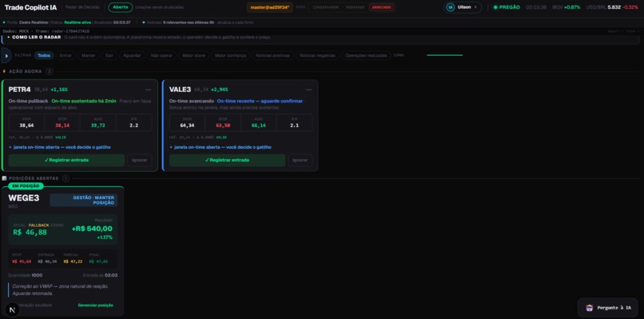The height and width of the screenshot is (319, 644).
Task: Collapse the VALE3 card with its dash icon
Action: 309,90
